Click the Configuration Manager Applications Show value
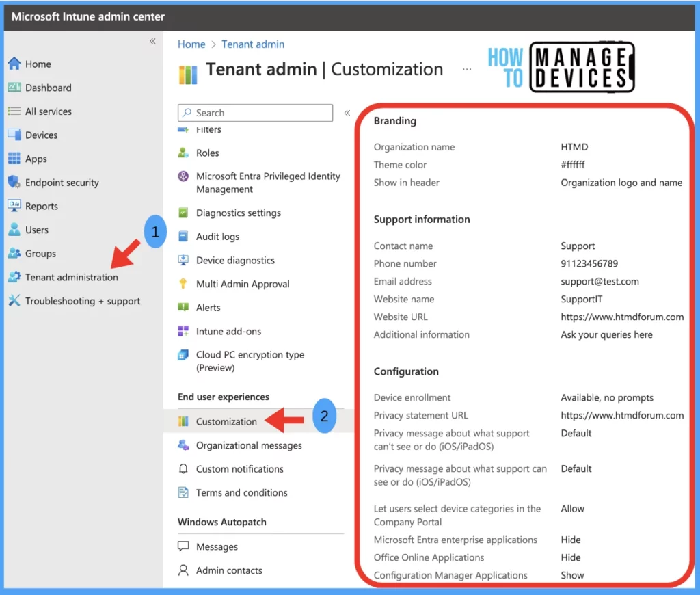The width and height of the screenshot is (700, 595). coord(572,575)
